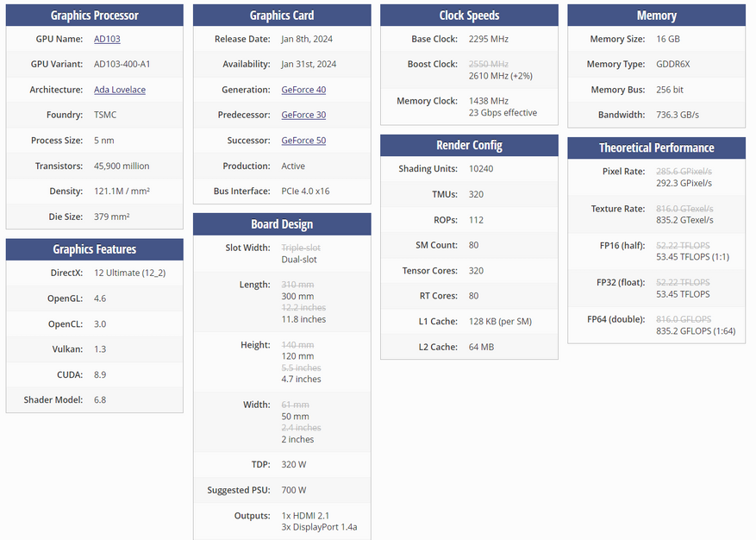This screenshot has width=756, height=540.
Task: Select the 121.1M / mm² density value
Action: tap(122, 192)
